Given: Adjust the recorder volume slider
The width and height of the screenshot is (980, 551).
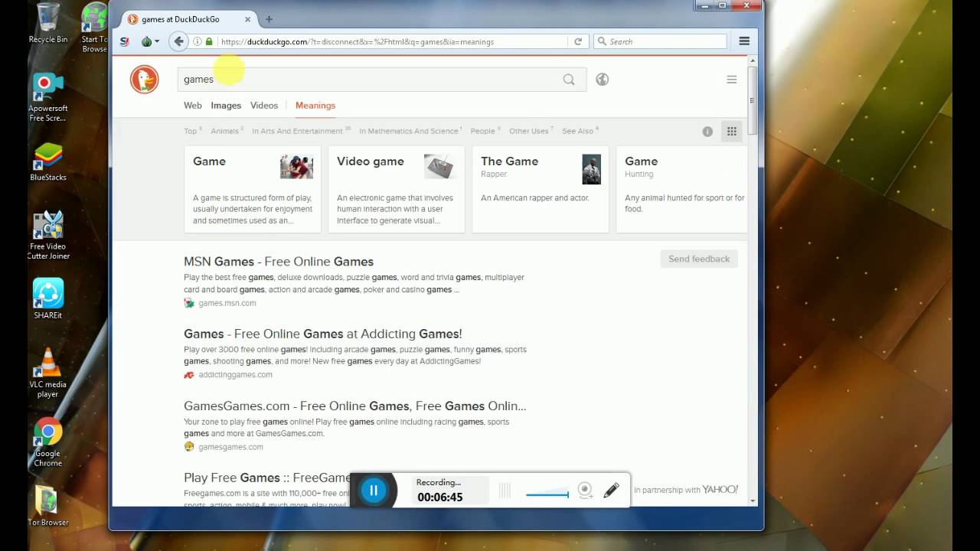Looking at the screenshot, I should click(547, 494).
